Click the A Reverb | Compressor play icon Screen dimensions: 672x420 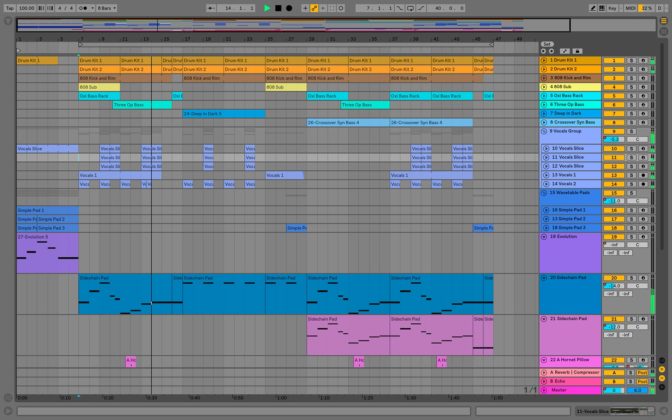point(544,372)
